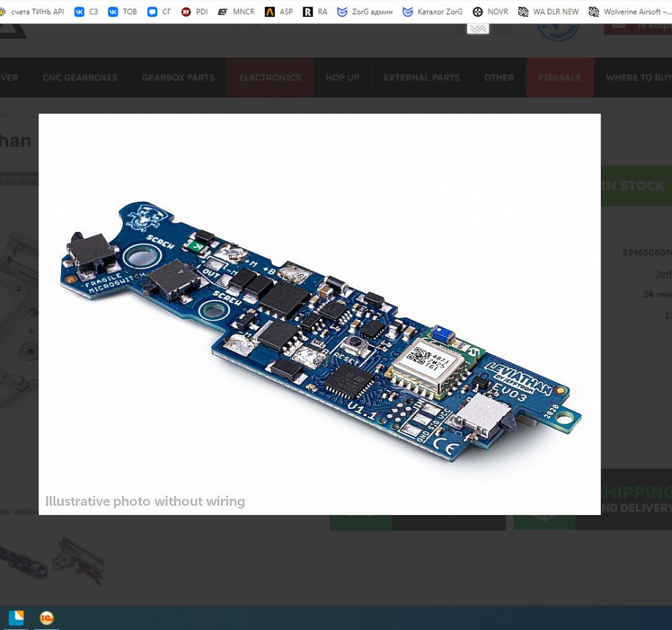Open the ASP bookmark
The height and width of the screenshot is (630, 672).
click(279, 11)
